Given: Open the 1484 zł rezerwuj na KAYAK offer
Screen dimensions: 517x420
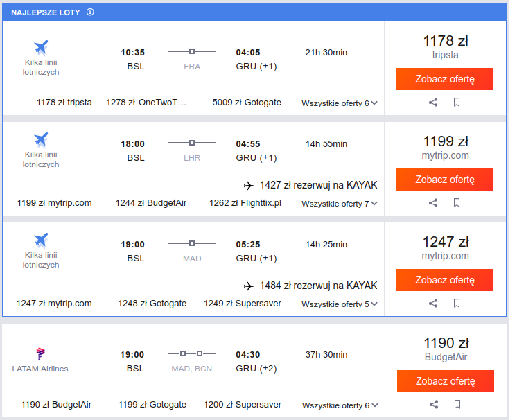Looking at the screenshot, I should coord(310,286).
